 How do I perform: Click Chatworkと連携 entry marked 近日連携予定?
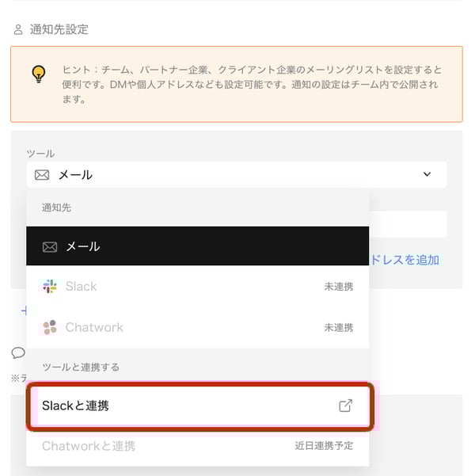pos(198,446)
